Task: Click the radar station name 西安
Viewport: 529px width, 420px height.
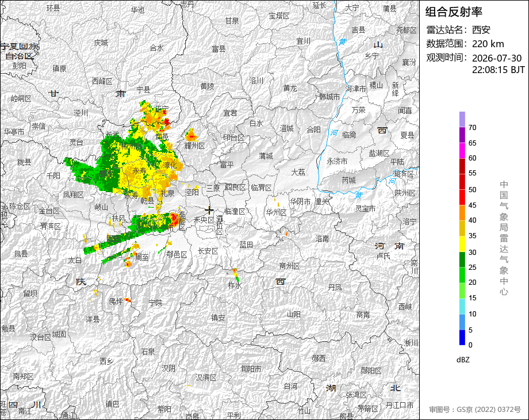Action: click(481, 30)
